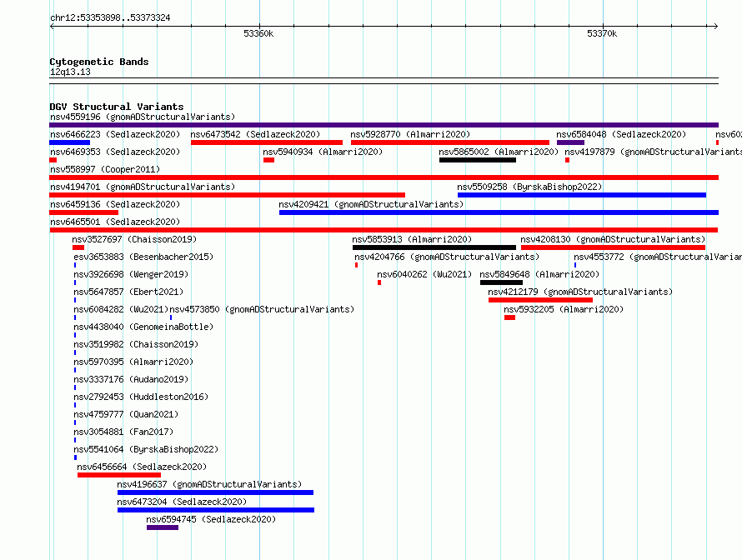
Task: Click the 53360k ruler tick label
Action: 258,33
